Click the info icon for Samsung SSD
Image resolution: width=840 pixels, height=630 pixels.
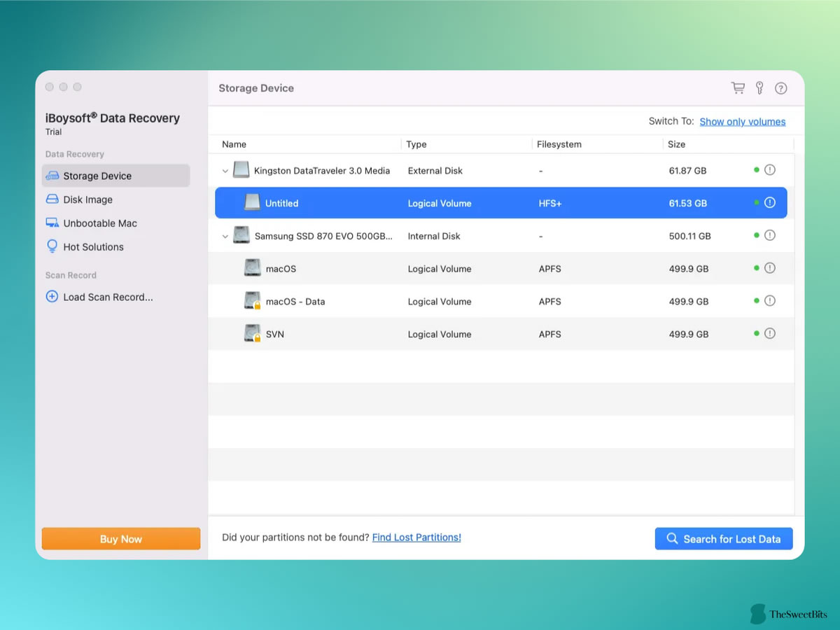770,236
